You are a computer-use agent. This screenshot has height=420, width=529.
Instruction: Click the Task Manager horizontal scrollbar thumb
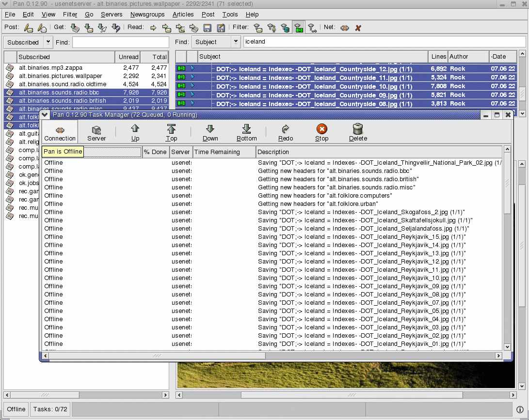click(x=157, y=356)
